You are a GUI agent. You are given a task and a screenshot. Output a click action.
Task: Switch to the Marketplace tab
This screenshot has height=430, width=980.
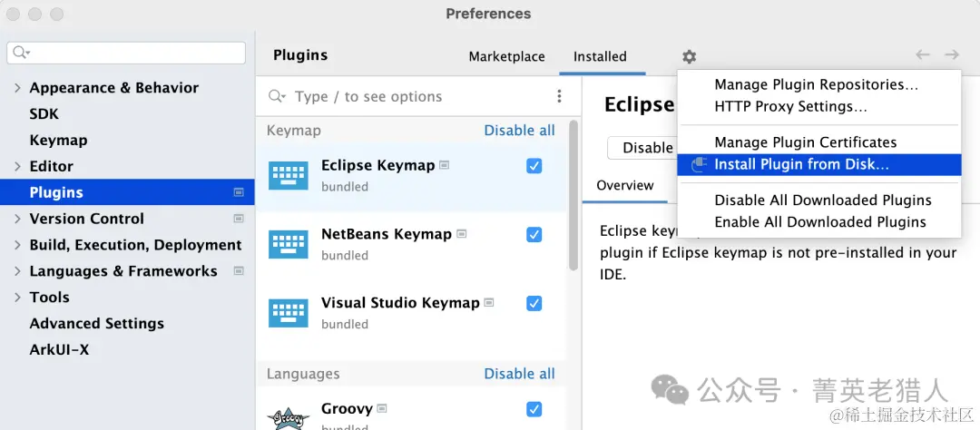click(507, 57)
